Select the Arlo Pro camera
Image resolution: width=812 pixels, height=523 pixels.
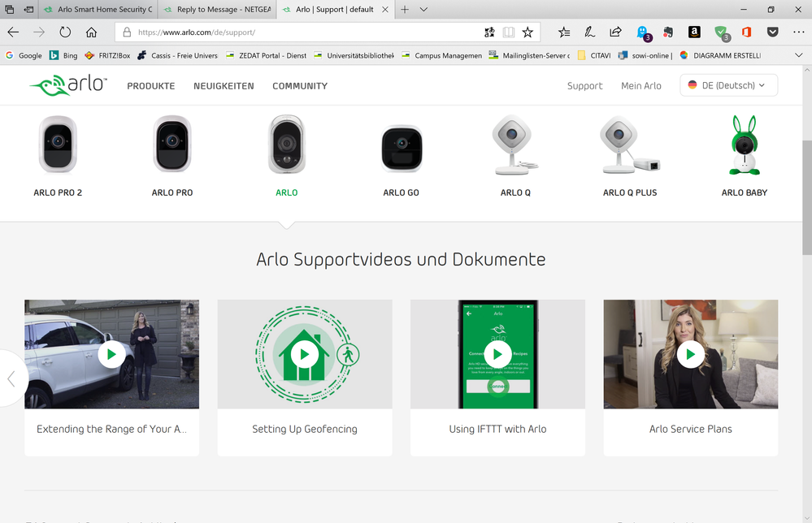(x=172, y=155)
